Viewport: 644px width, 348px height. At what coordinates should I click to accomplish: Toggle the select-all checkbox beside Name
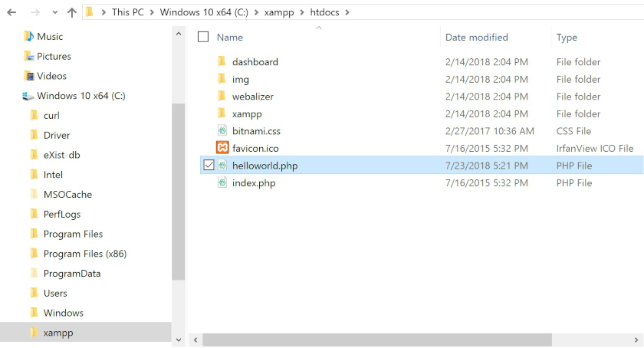pyautogui.click(x=203, y=37)
